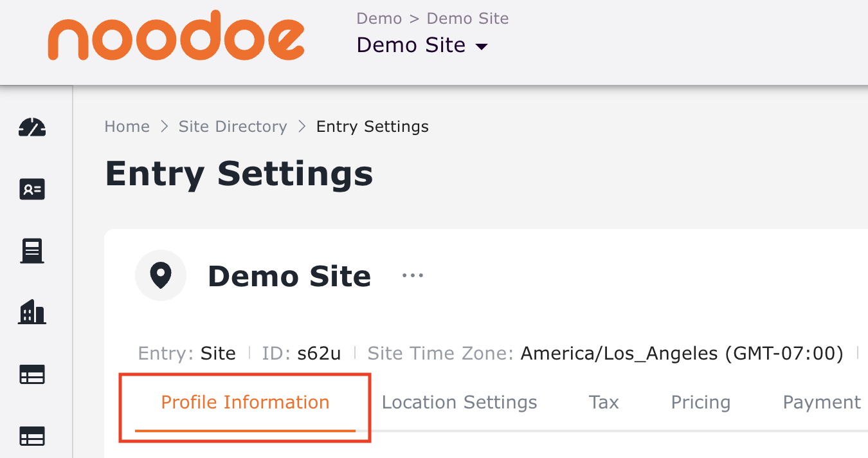This screenshot has height=458, width=868.
Task: Navigate to Home in the breadcrumb
Action: point(127,127)
